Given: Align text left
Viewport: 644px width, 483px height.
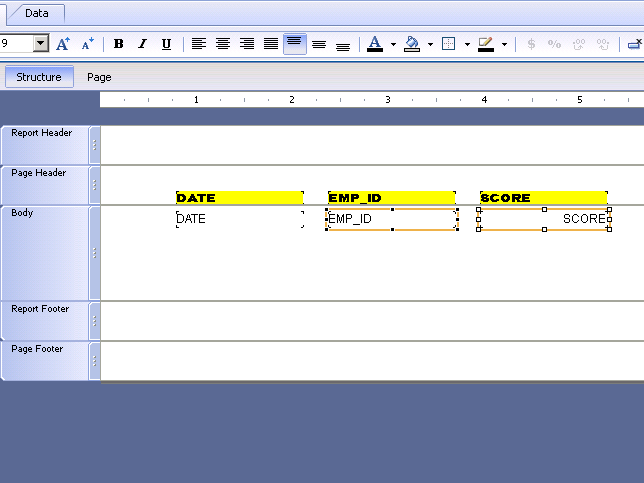Looking at the screenshot, I should [199, 44].
